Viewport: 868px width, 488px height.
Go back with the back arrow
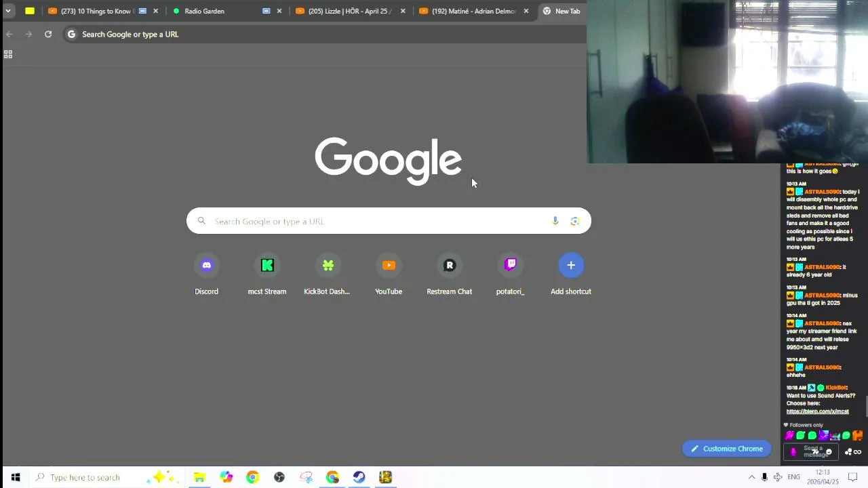pos(9,34)
